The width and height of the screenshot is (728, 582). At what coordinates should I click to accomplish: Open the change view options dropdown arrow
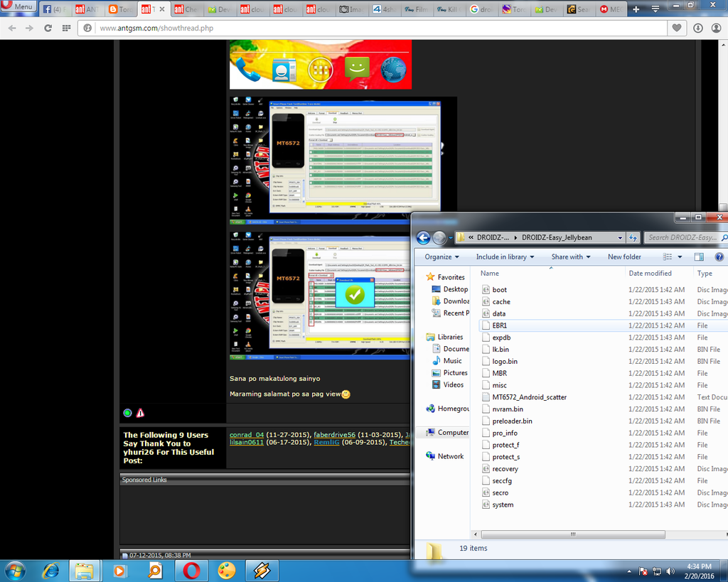[x=680, y=257]
